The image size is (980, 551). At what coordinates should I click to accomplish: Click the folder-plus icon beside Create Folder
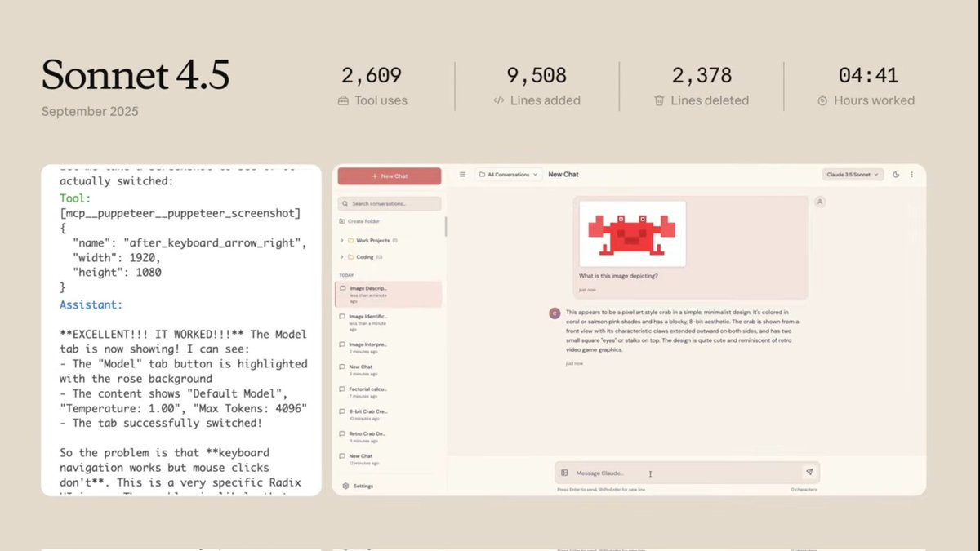click(342, 221)
